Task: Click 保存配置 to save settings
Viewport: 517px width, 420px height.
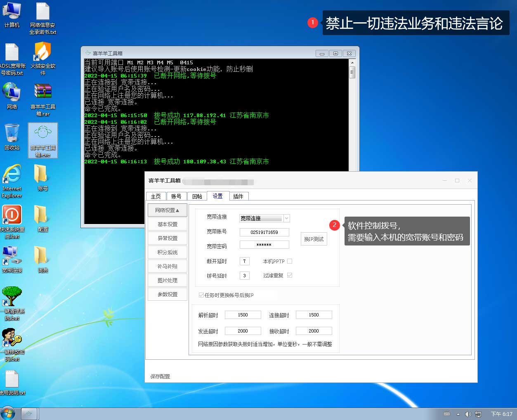Action: click(160, 376)
